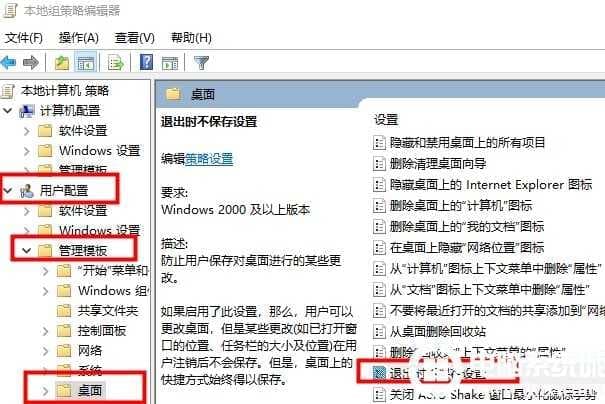Click the Back arrow toolbar icon
This screenshot has height=404, width=605.
pyautogui.click(x=8, y=62)
